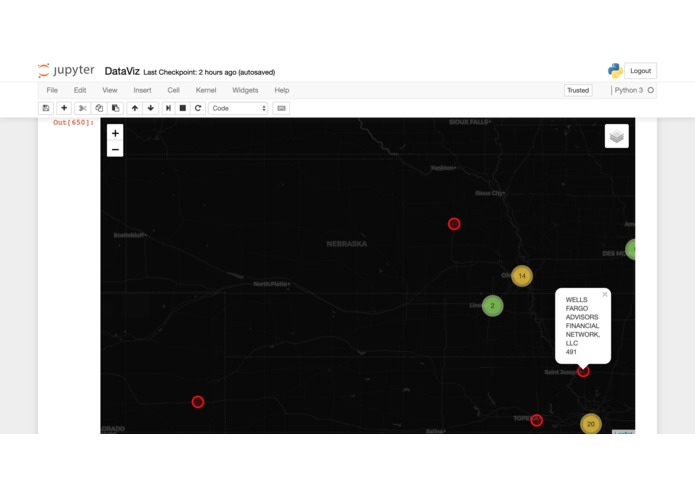This screenshot has height=494, width=695.
Task: Click the Python 3 kernel indicator circle
Action: coord(651,90)
